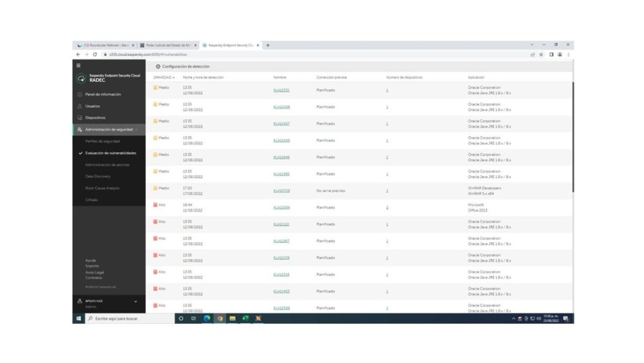Click the Configuración de detección gear icon
The height and width of the screenshot is (363, 644).
(158, 66)
